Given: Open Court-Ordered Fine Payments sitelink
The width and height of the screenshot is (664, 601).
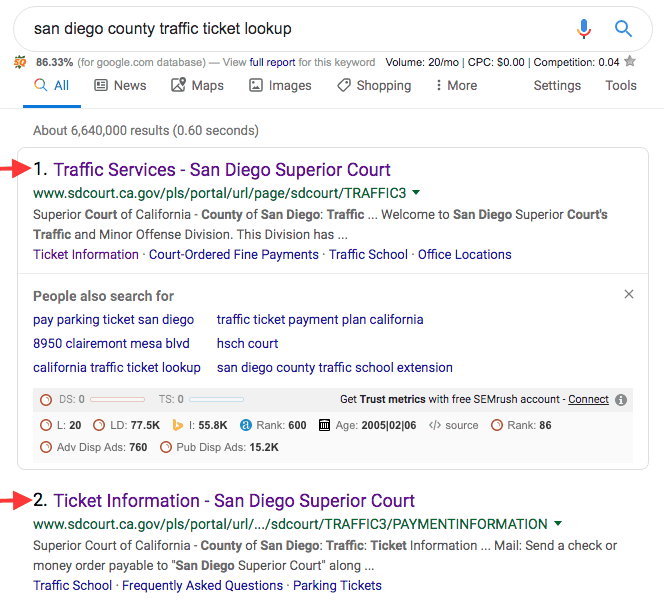Looking at the screenshot, I should (x=234, y=255).
